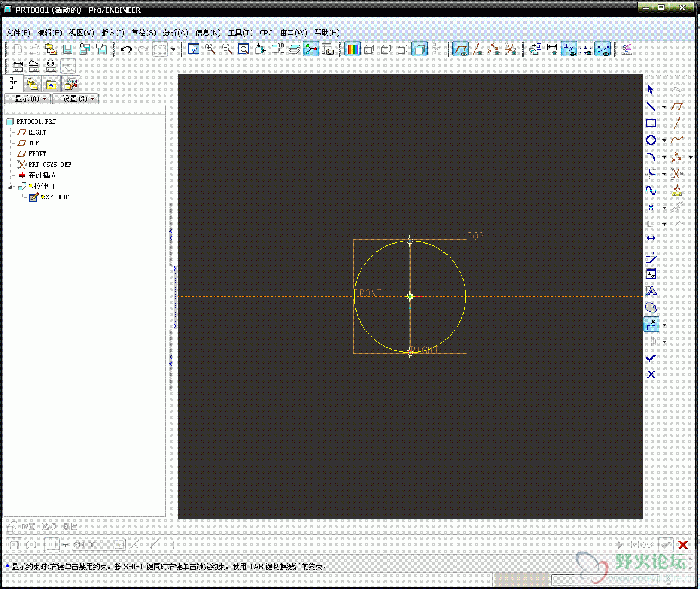Click the zoom out magnifier

[x=227, y=49]
